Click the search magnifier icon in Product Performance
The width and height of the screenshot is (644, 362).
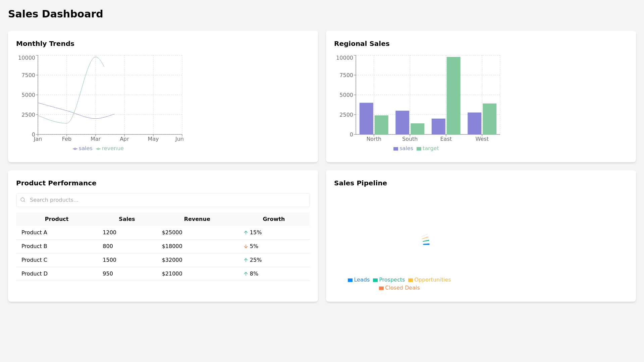[x=23, y=200]
